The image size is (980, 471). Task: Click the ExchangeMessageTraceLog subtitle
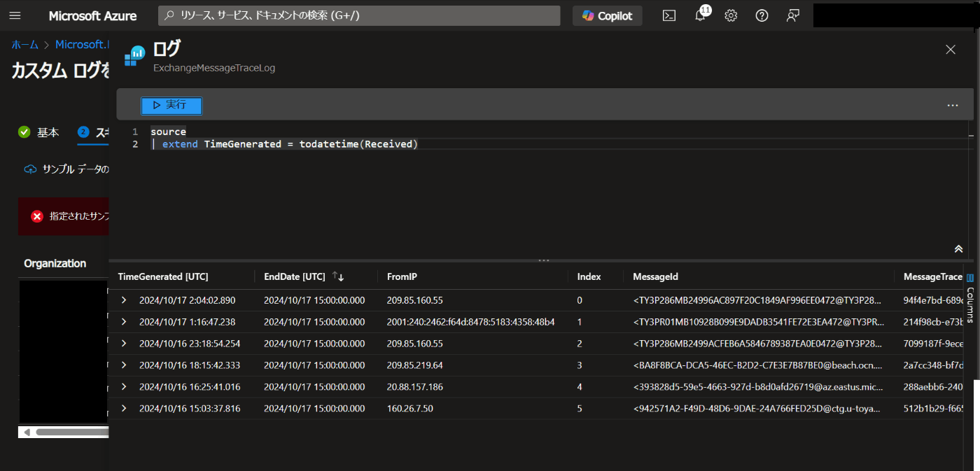pos(214,68)
